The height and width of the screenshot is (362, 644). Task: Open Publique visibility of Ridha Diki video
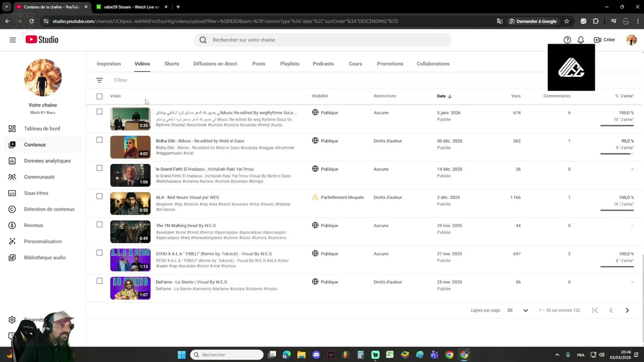click(325, 141)
